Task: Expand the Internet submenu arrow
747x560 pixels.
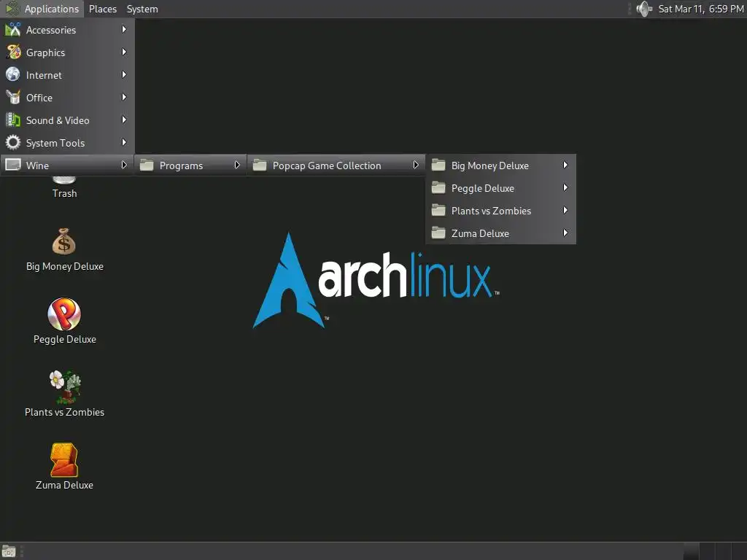Action: pyautogui.click(x=124, y=75)
